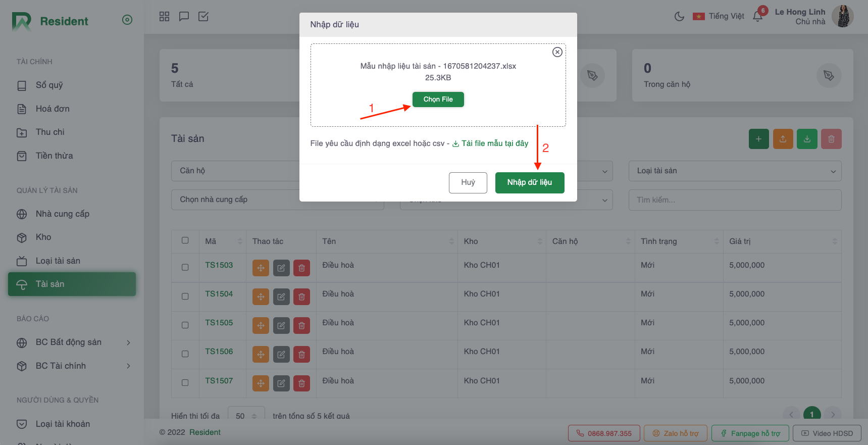The height and width of the screenshot is (445, 868).
Task: Click the red delete icon for TS1506
Action: coord(301,355)
